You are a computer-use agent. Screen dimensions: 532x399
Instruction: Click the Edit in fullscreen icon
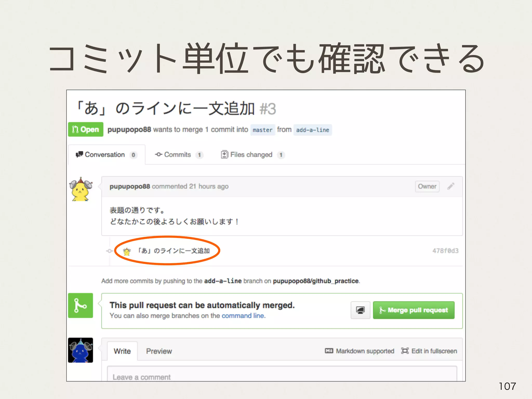405,351
